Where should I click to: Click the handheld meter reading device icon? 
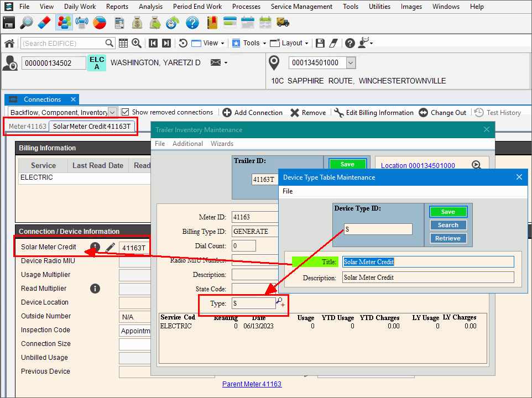[81, 23]
